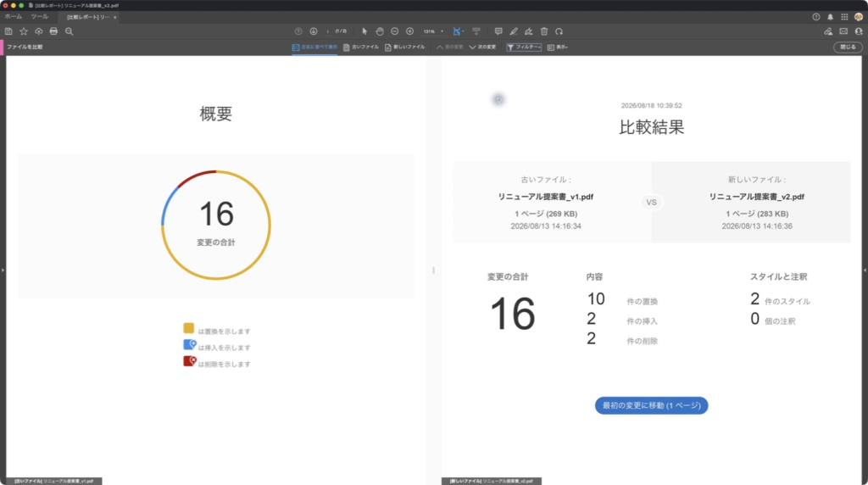Image resolution: width=868 pixels, height=485 pixels.
Task: Print the document with the printer icon
Action: pyautogui.click(x=53, y=31)
